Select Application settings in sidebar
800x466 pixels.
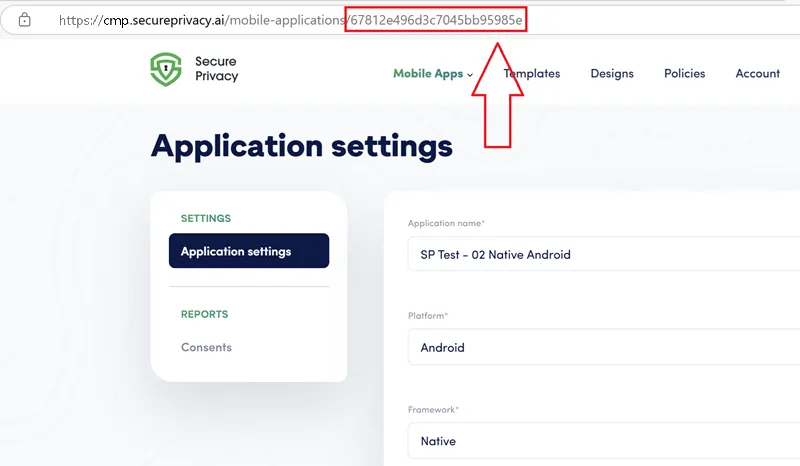tap(249, 251)
